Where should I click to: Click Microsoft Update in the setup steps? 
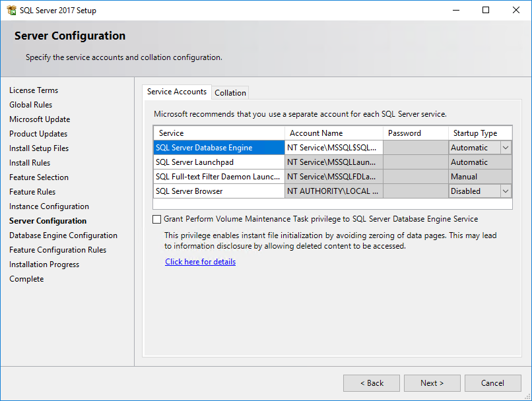(x=40, y=119)
